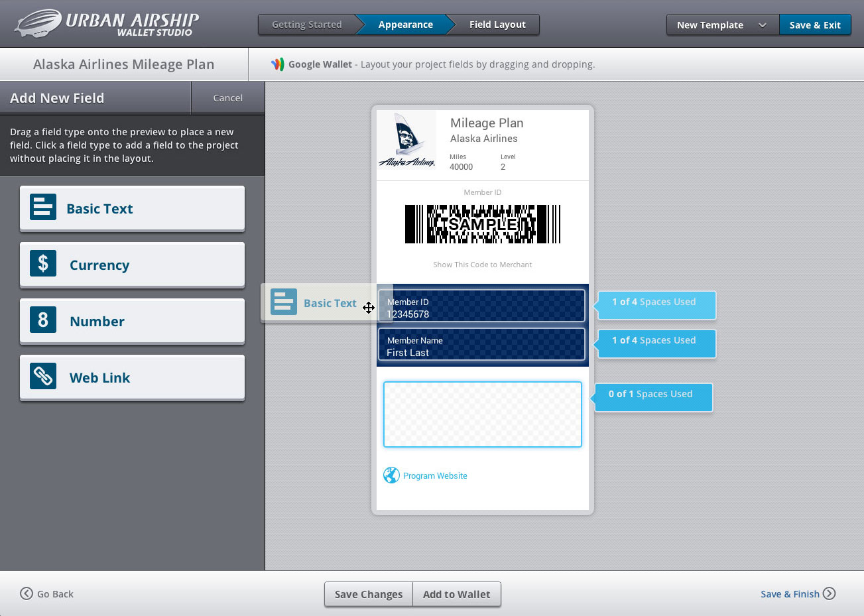This screenshot has width=864, height=616.
Task: Click the SAMPLE barcode image
Action: pyautogui.click(x=482, y=224)
